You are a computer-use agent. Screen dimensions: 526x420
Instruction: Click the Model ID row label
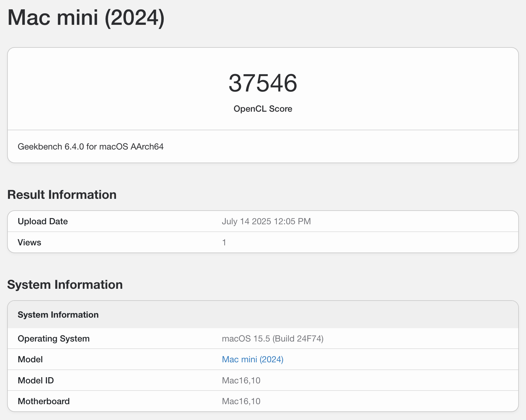[36, 380]
